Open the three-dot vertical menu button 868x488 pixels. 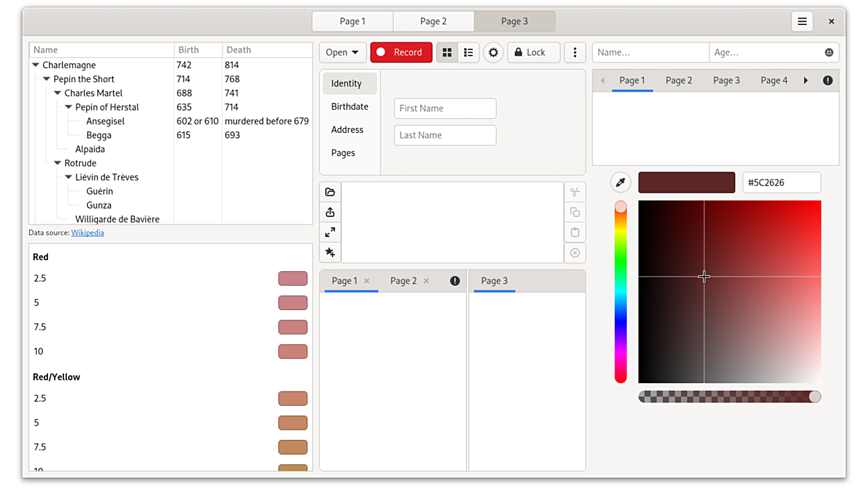coord(574,52)
